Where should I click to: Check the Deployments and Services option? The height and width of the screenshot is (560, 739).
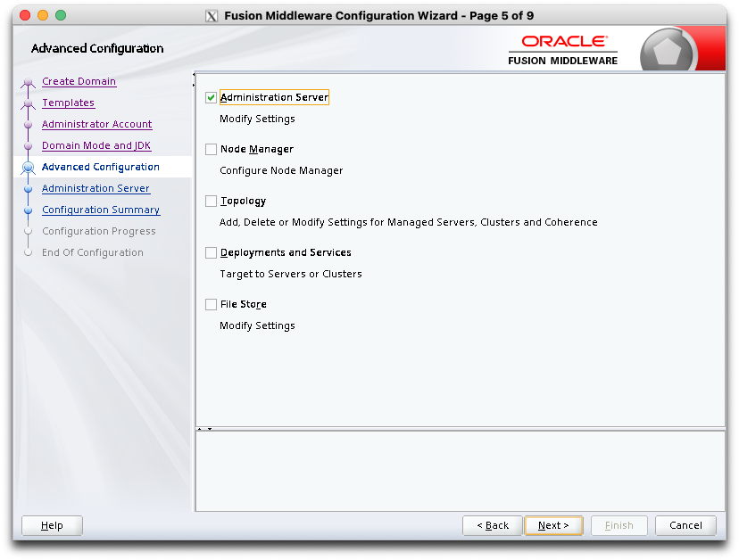coord(212,253)
